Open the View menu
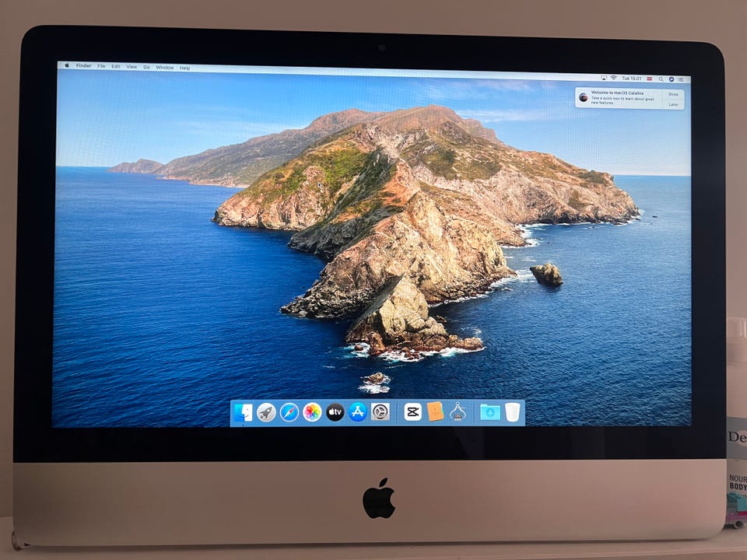This screenshot has height=560, width=747. [x=132, y=67]
